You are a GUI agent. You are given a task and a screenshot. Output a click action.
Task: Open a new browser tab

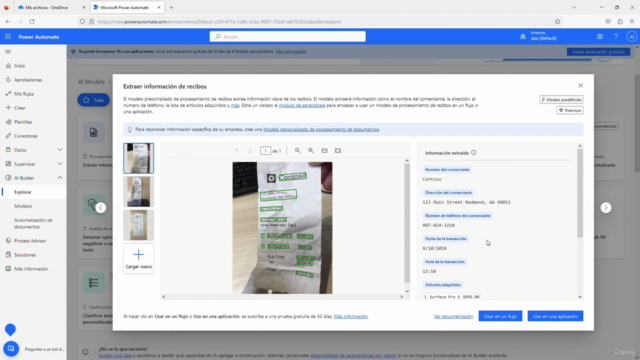click(171, 7)
